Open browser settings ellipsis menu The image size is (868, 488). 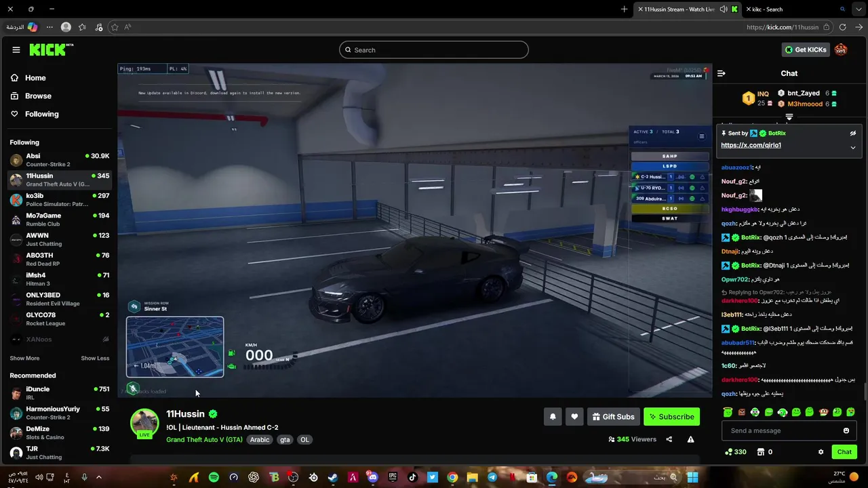pyautogui.click(x=50, y=27)
